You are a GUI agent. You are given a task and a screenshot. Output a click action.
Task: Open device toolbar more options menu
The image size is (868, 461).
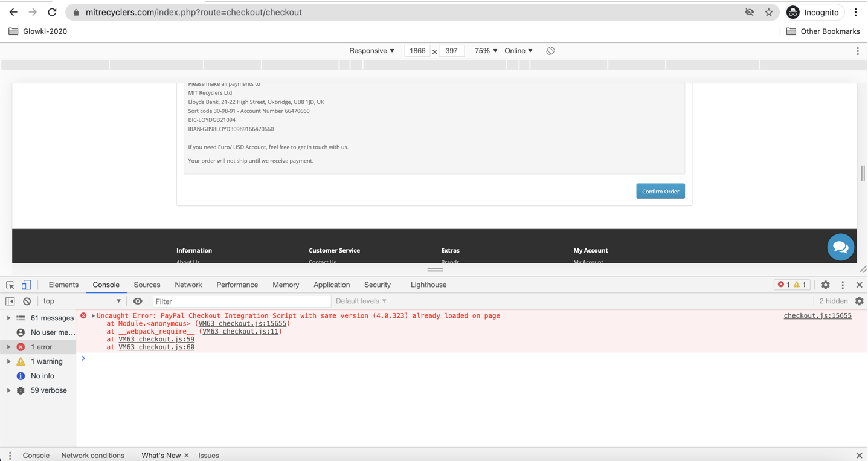point(858,51)
